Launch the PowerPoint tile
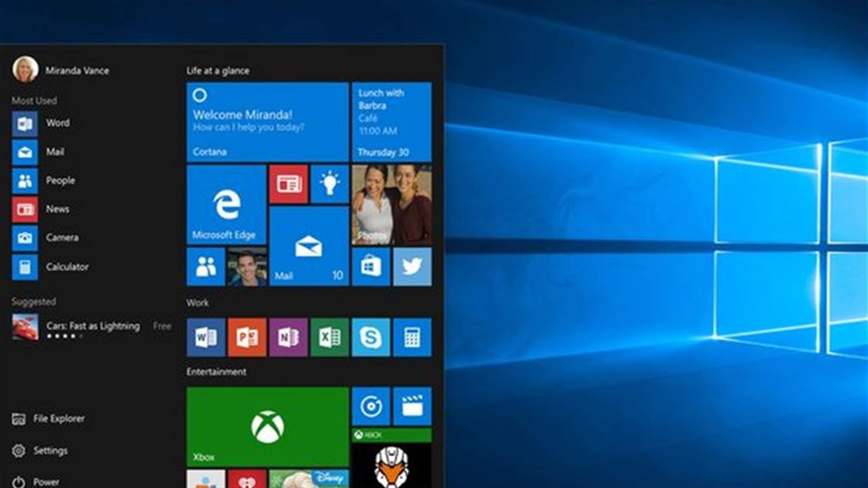The image size is (868, 488). [x=247, y=337]
